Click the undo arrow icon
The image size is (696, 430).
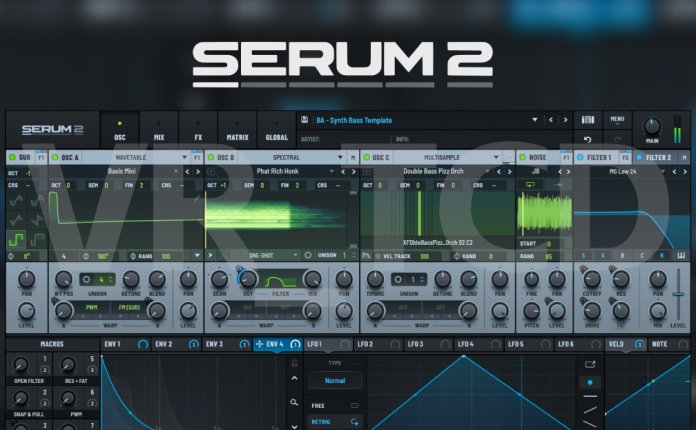click(x=588, y=139)
